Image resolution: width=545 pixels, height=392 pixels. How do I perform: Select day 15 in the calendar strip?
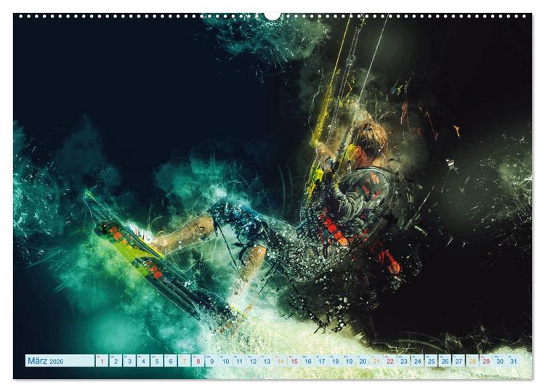pos(294,361)
